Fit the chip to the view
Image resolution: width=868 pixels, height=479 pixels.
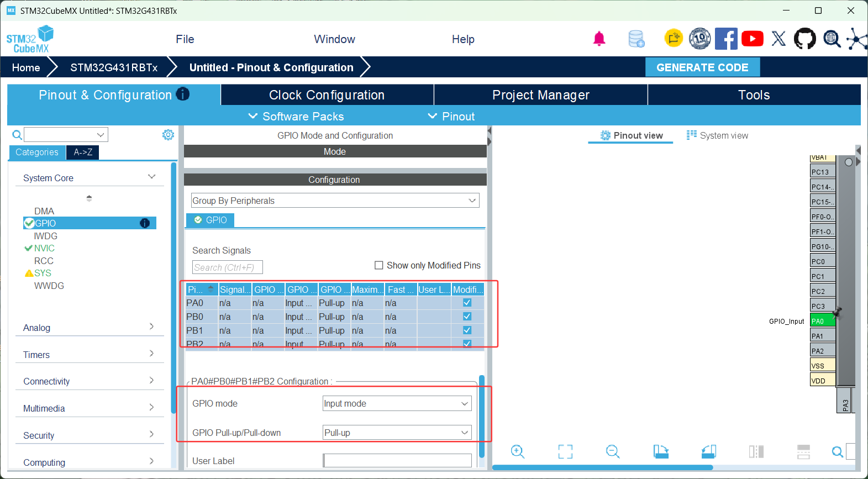click(x=565, y=451)
